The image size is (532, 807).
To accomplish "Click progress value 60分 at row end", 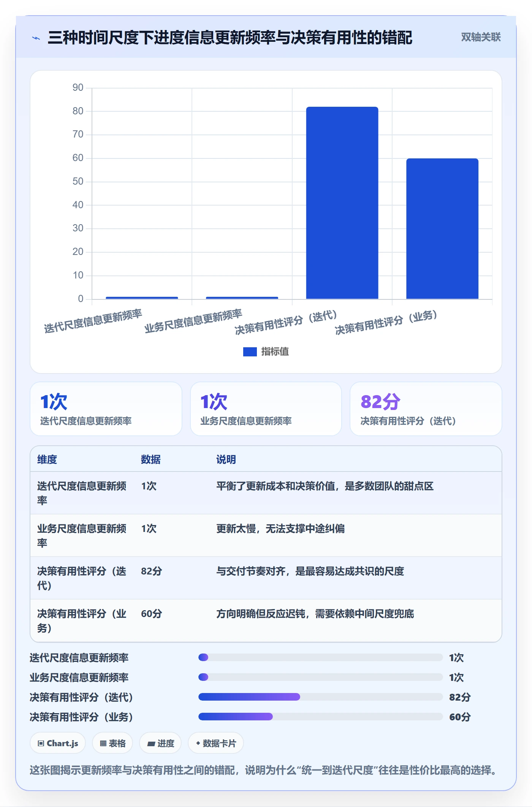I will (x=460, y=717).
